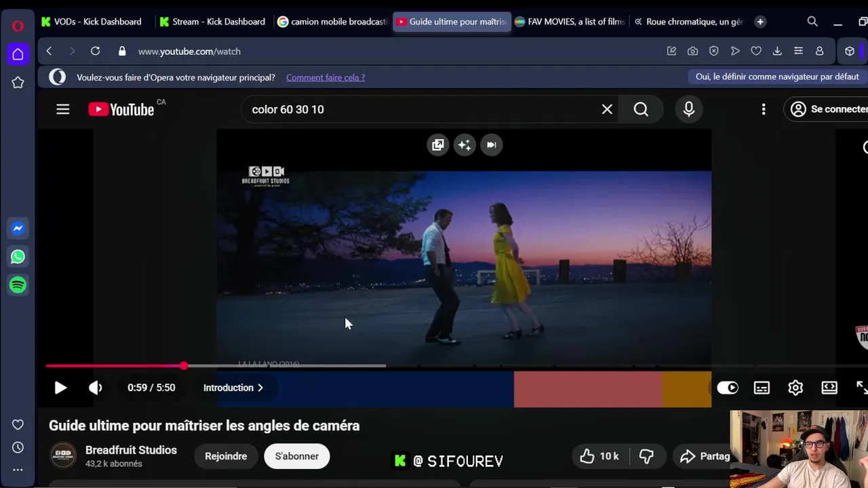
Task: Open the history clock icon in sidebar
Action: tap(18, 447)
